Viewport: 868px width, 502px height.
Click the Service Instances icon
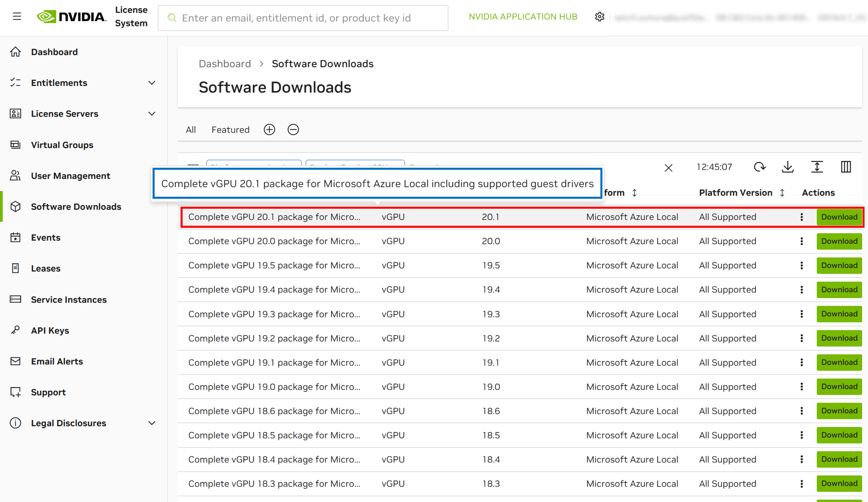[x=15, y=299]
